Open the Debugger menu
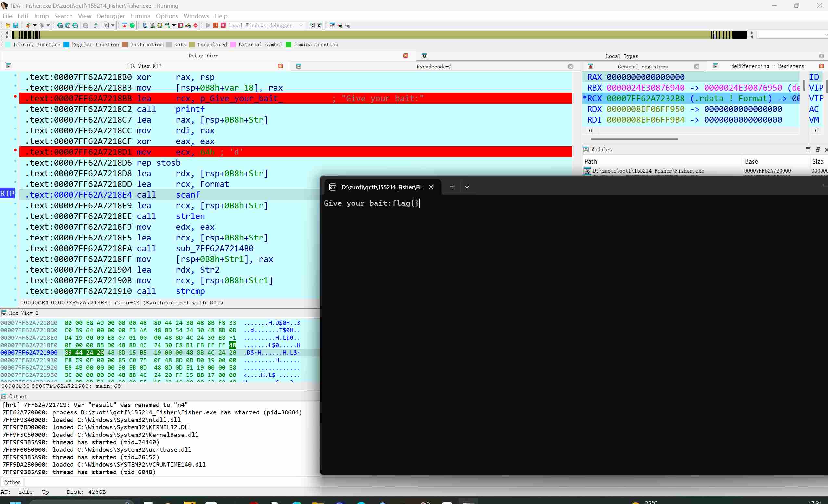The image size is (828, 504). click(x=110, y=16)
